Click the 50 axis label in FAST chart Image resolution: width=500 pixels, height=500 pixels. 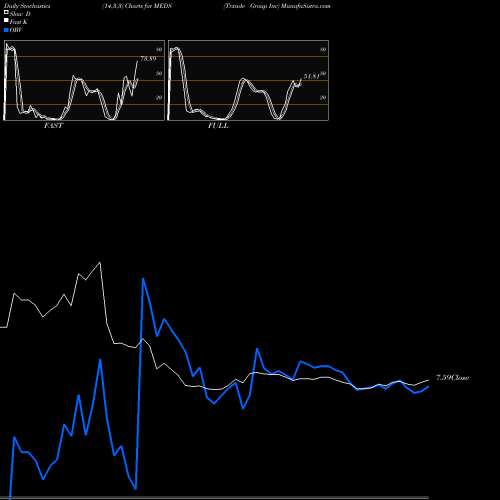point(159,73)
